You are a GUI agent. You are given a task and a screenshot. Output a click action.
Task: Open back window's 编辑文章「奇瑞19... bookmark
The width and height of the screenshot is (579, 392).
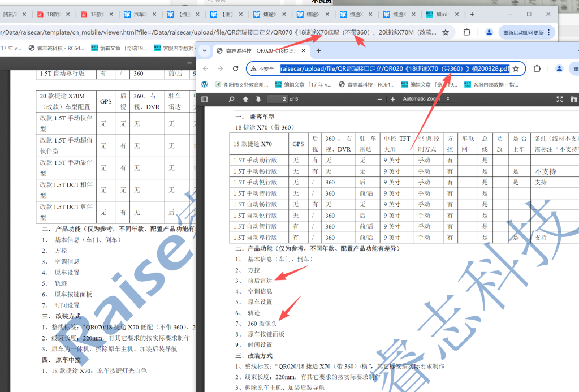[x=119, y=48]
